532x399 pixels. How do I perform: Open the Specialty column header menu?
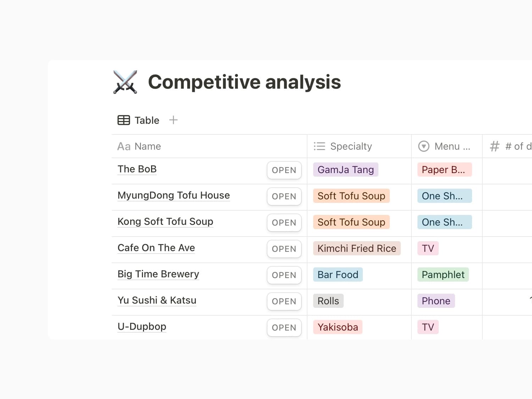tap(351, 146)
